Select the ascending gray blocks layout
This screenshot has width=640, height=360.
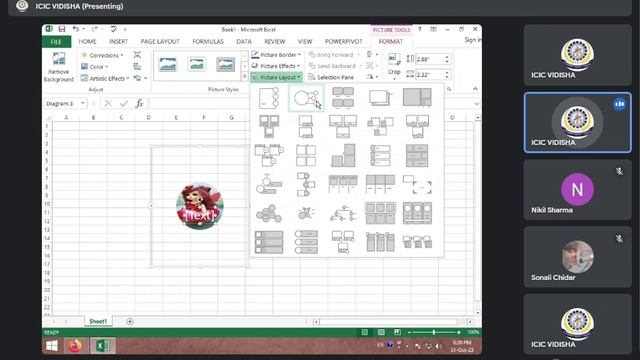(x=343, y=156)
